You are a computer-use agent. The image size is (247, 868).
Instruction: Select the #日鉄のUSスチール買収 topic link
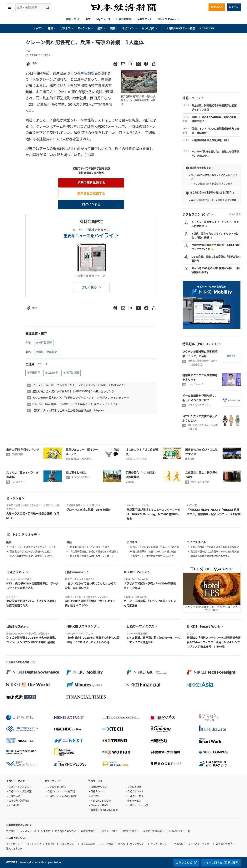coord(181,28)
